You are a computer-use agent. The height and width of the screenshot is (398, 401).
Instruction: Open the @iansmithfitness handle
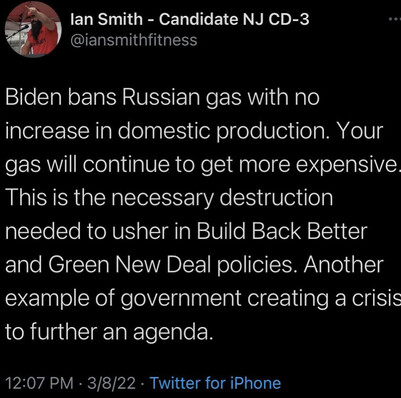(x=134, y=41)
